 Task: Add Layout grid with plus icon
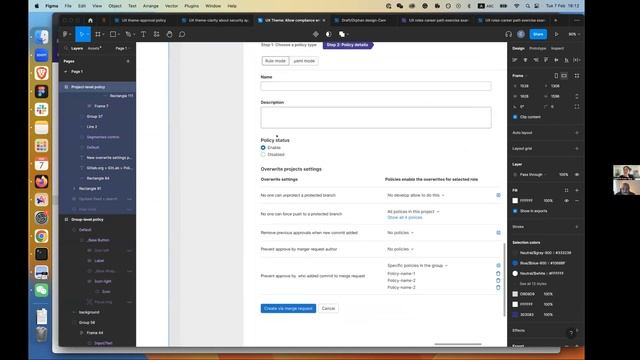(x=577, y=149)
